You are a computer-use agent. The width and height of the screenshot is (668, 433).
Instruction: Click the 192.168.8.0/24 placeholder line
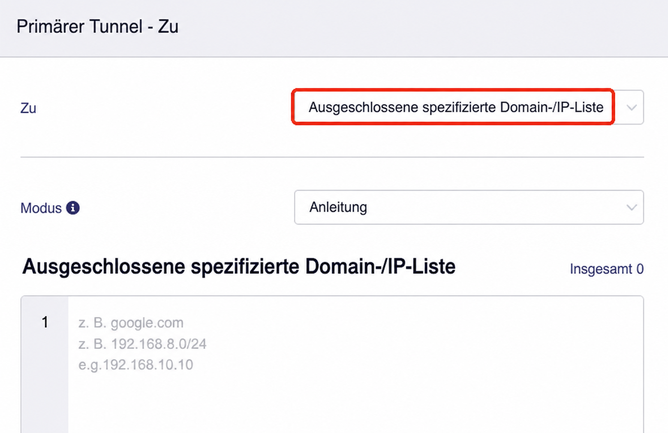point(142,344)
